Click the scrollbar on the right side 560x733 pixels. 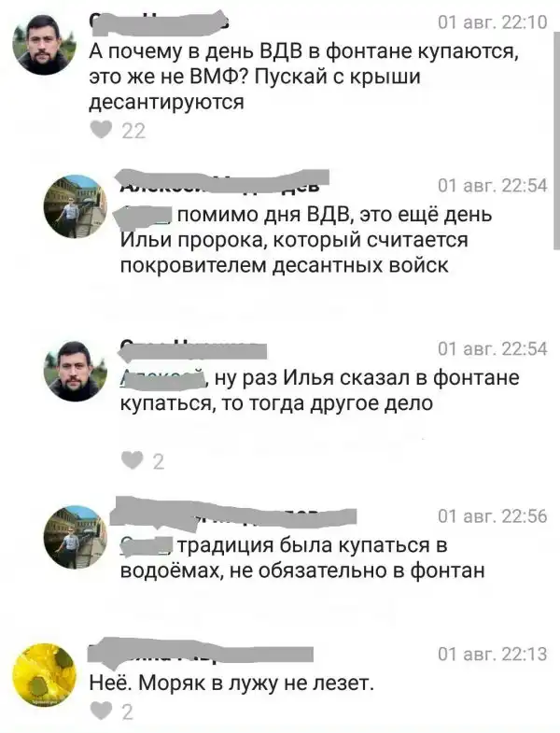pos(554,124)
